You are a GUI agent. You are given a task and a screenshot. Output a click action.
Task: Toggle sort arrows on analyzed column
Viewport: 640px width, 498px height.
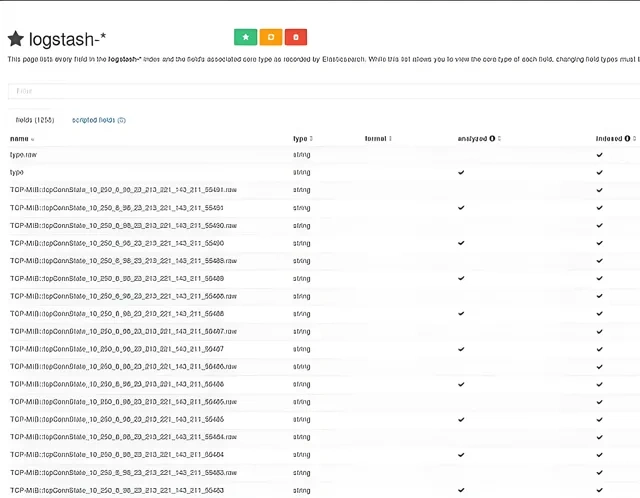point(499,139)
